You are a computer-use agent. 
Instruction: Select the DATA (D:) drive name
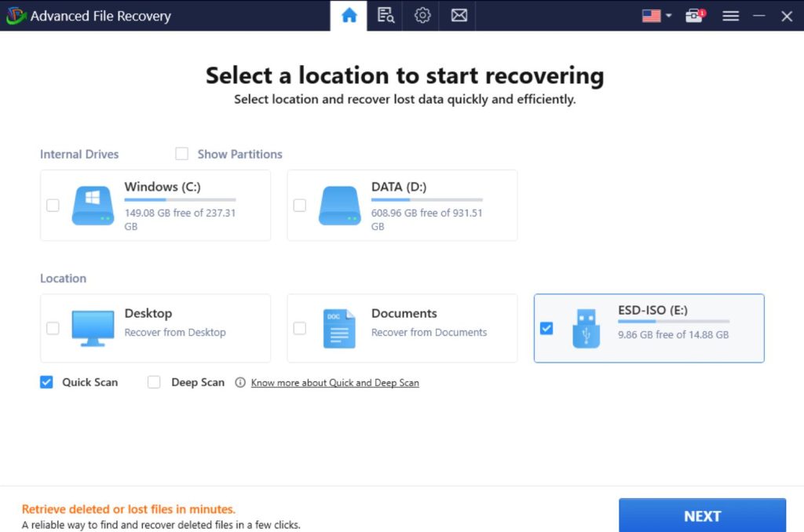point(399,187)
